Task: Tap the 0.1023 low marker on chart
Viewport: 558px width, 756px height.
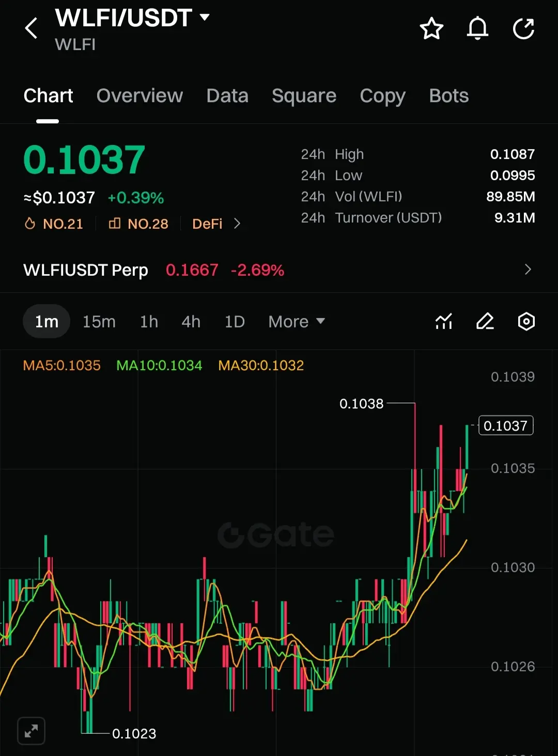Action: (x=134, y=734)
